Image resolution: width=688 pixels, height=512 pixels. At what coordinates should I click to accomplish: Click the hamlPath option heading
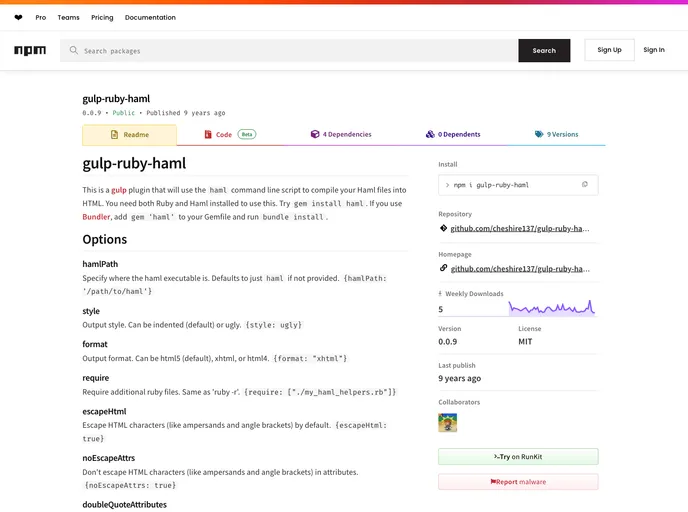[x=100, y=264]
